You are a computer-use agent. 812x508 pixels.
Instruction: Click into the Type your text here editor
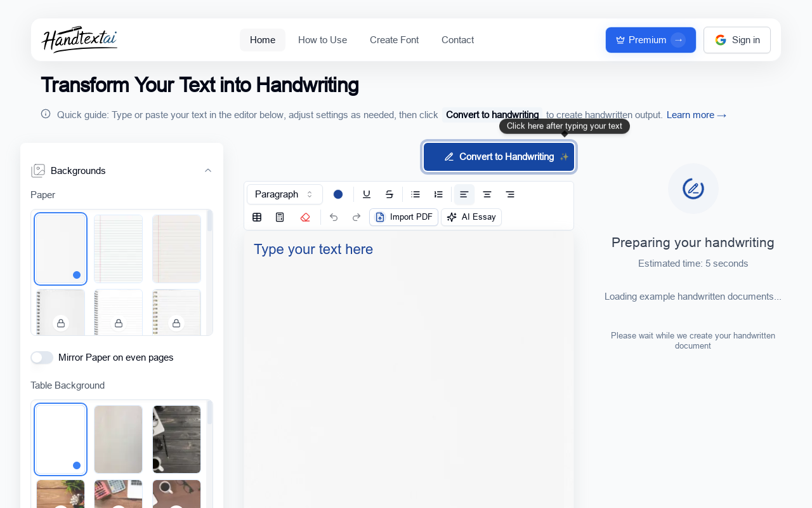coord(409,370)
